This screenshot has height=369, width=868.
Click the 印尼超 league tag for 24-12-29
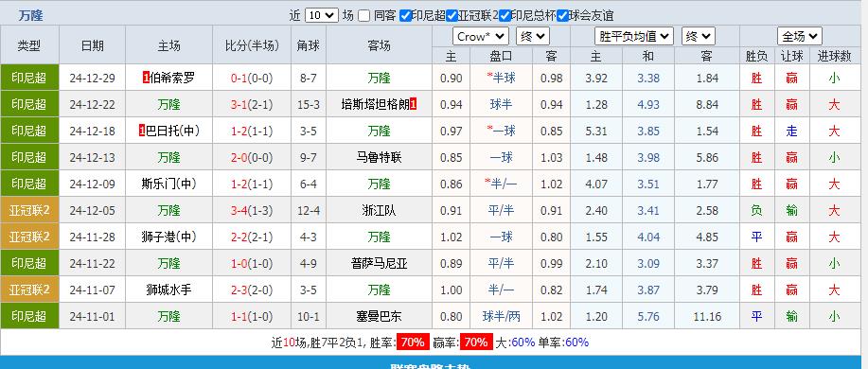click(29, 78)
